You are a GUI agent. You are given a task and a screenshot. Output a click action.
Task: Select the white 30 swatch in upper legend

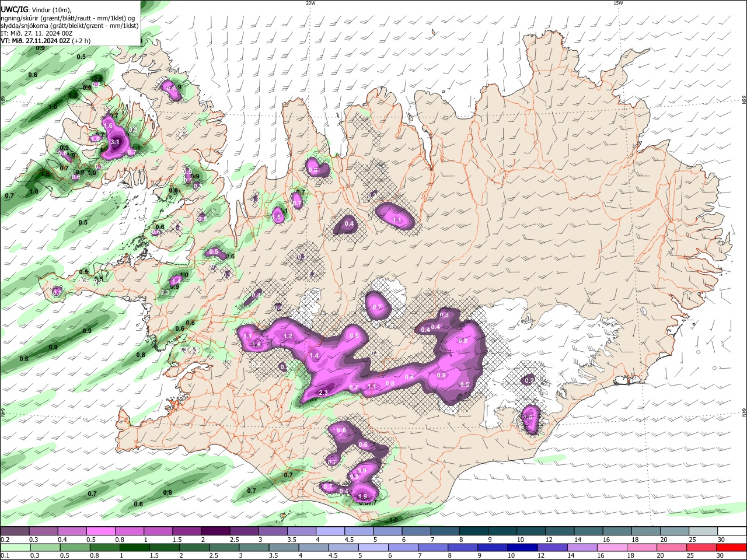(732, 531)
